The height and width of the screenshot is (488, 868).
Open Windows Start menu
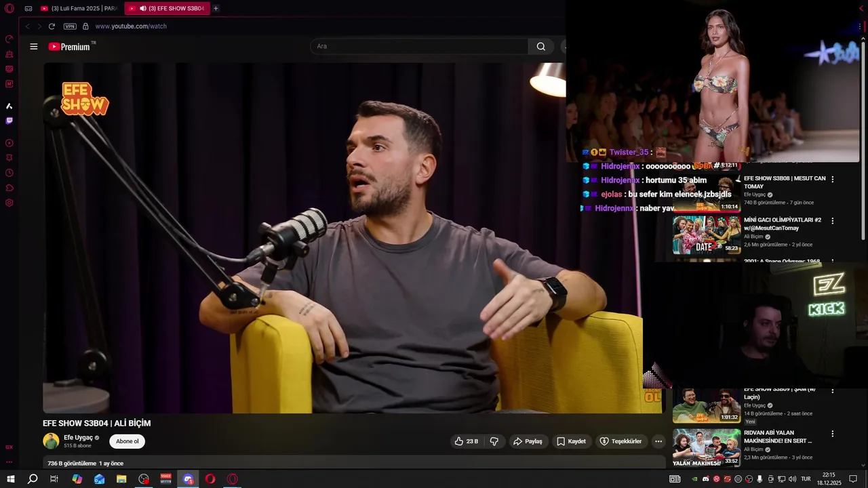[10, 479]
